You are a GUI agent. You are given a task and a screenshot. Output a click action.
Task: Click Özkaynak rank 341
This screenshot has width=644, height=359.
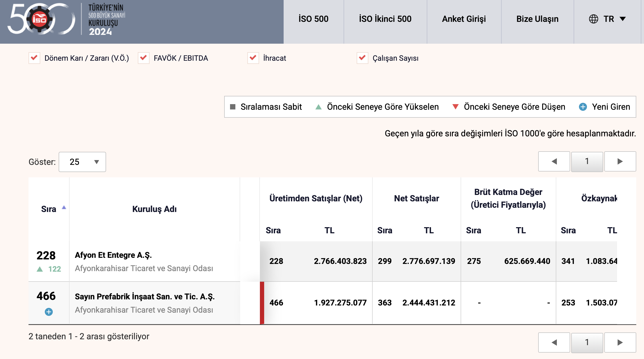pos(568,261)
